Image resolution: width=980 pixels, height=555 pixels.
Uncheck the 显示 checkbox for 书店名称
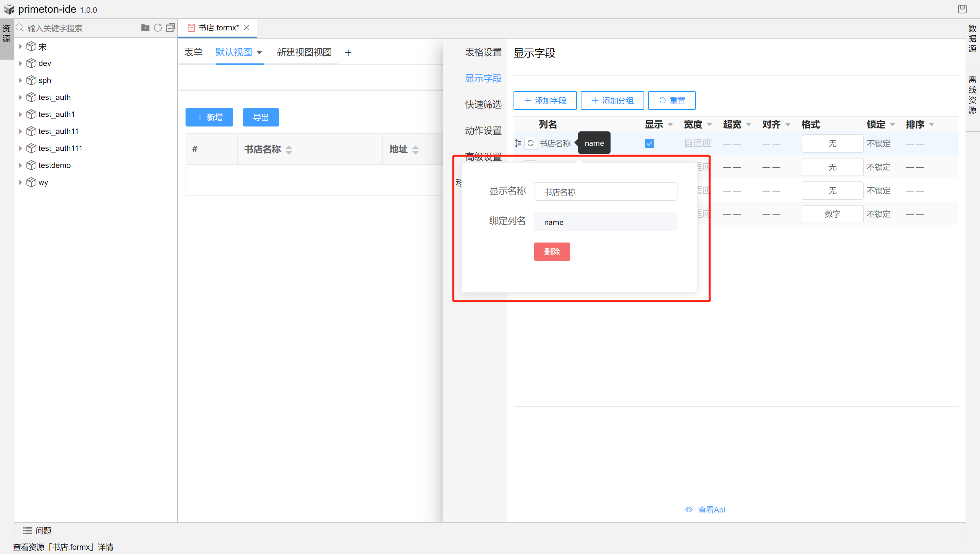tap(649, 143)
